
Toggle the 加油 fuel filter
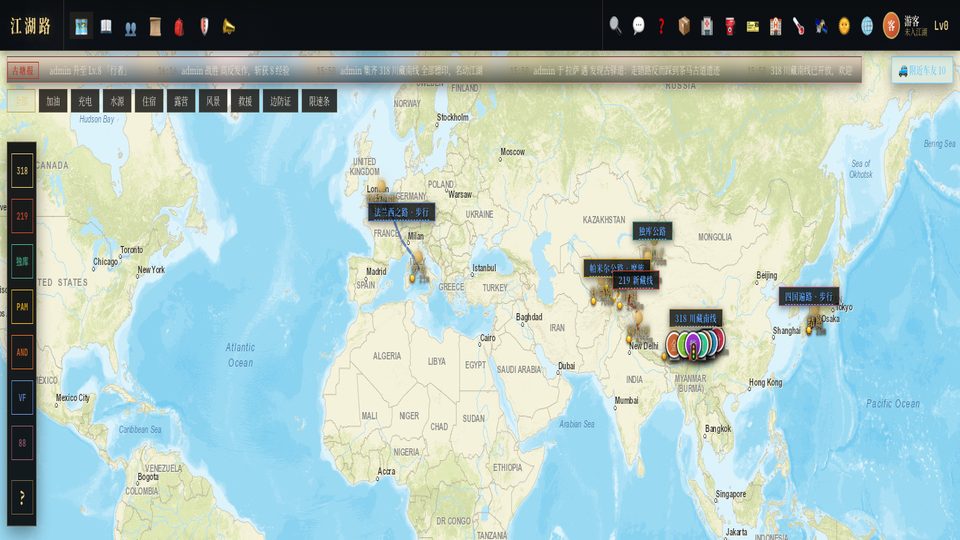pyautogui.click(x=53, y=101)
